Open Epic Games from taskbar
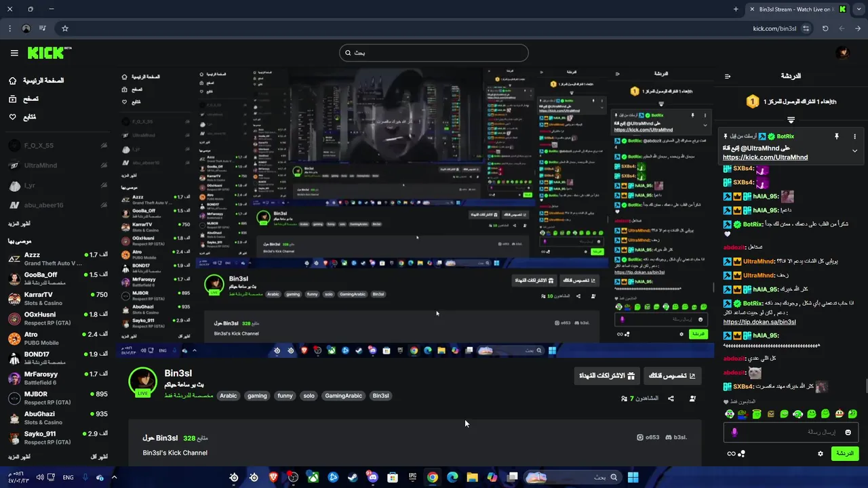This screenshot has width=868, height=488. tap(412, 477)
